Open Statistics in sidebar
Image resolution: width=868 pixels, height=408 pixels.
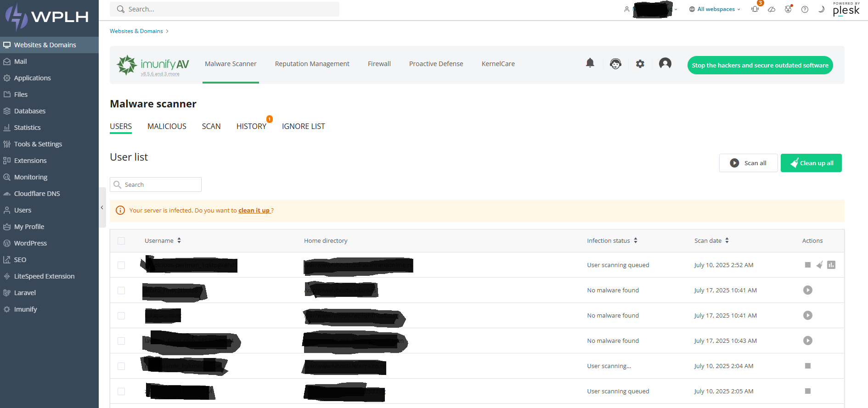pyautogui.click(x=49, y=128)
